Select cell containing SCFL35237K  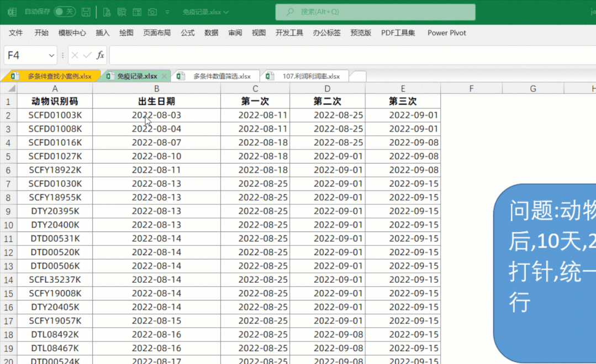pyautogui.click(x=55, y=279)
